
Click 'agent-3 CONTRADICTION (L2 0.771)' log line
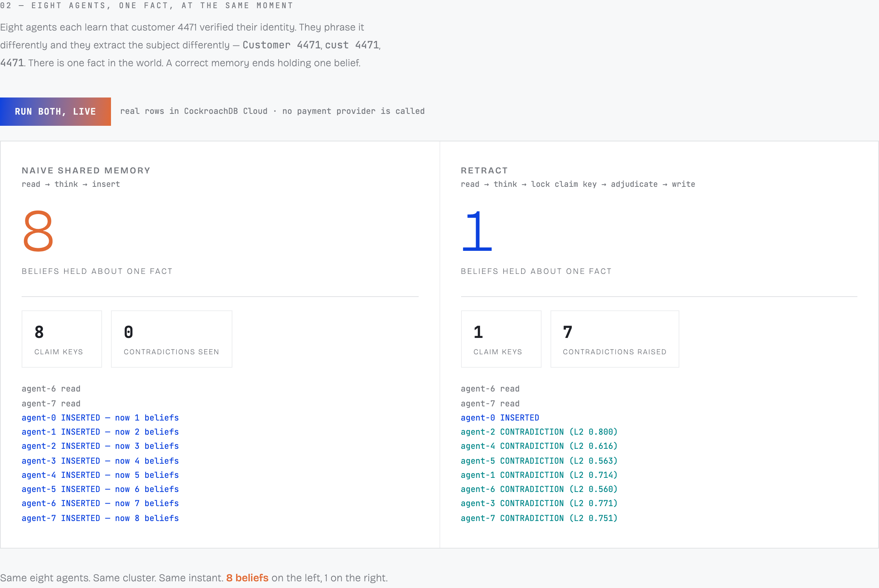(539, 504)
